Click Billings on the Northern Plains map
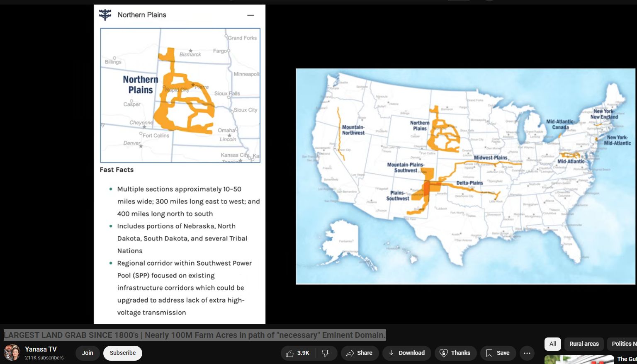Image resolution: width=637 pixels, height=364 pixels. coord(113,62)
